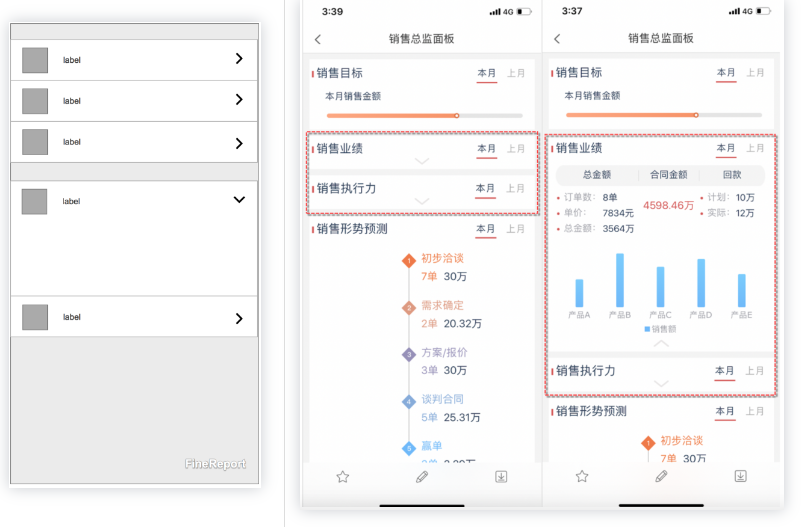Tap the download icon on 3:39 screen
Viewport: 801px width, 527px height.
[501, 477]
